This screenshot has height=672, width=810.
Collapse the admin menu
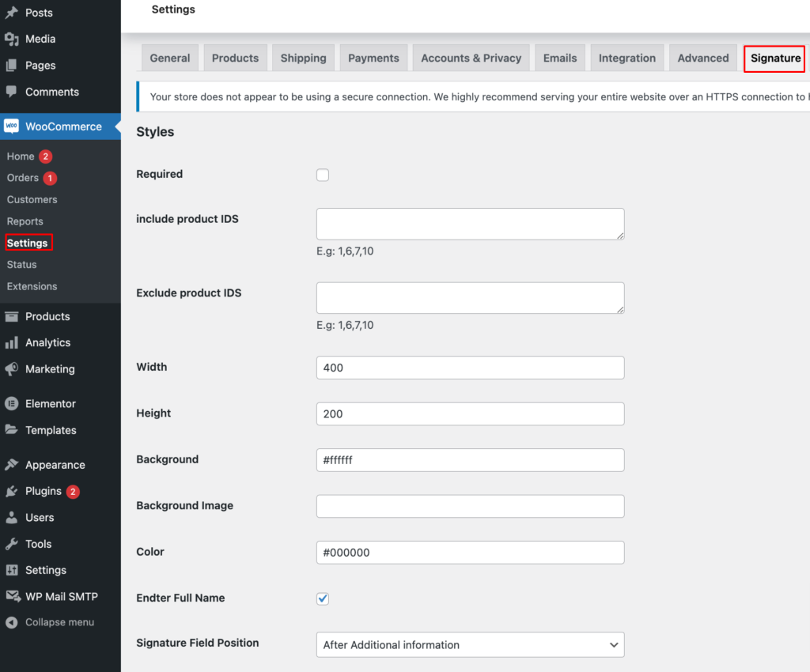pyautogui.click(x=47, y=622)
